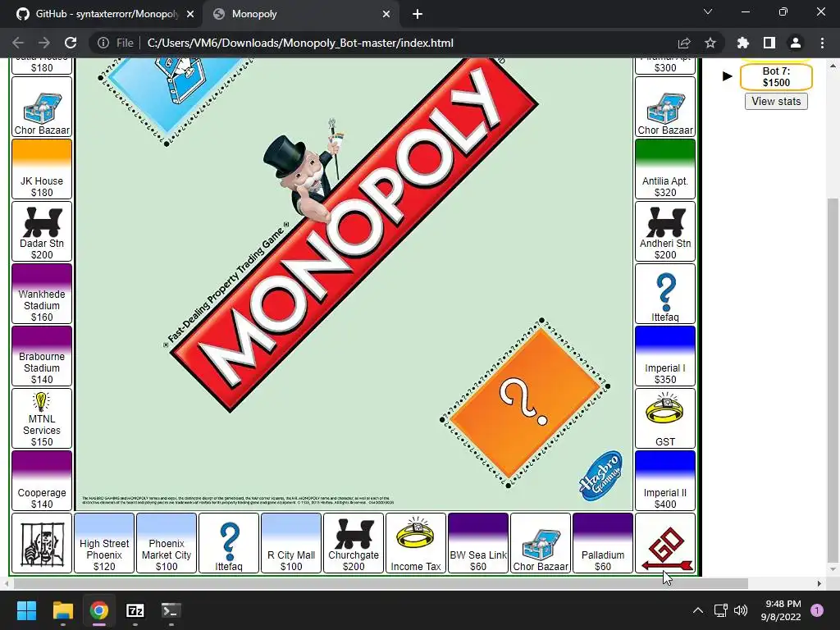Click the GST ring icon
The width and height of the screenshot is (840, 630).
664,409
